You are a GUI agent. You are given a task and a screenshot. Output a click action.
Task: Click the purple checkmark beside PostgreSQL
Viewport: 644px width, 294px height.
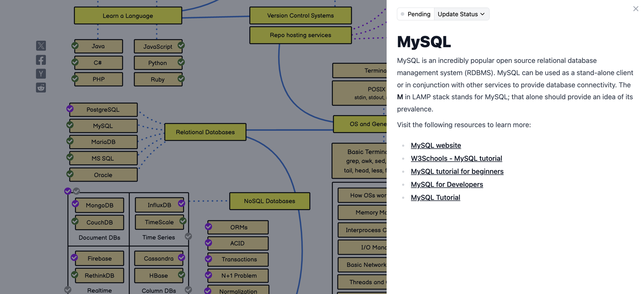[70, 109]
